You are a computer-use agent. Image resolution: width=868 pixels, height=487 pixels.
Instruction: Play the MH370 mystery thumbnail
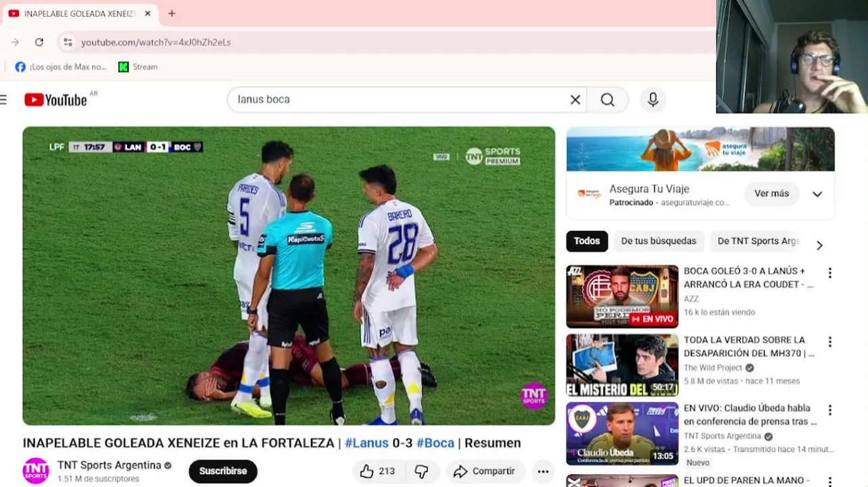point(622,365)
